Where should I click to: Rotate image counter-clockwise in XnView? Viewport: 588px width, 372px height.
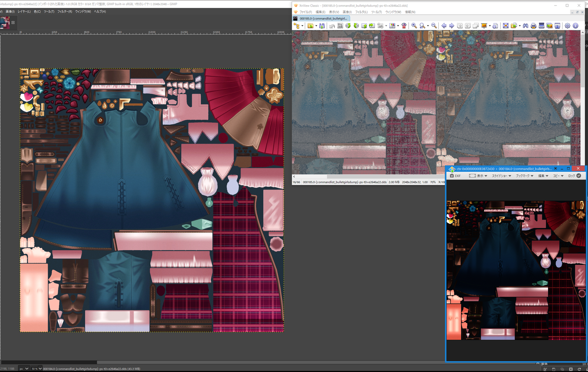348,26
